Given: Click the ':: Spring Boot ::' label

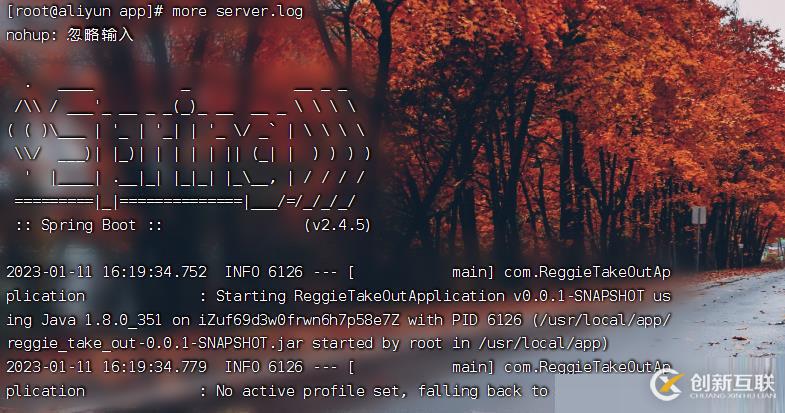Looking at the screenshot, I should click(x=89, y=225).
